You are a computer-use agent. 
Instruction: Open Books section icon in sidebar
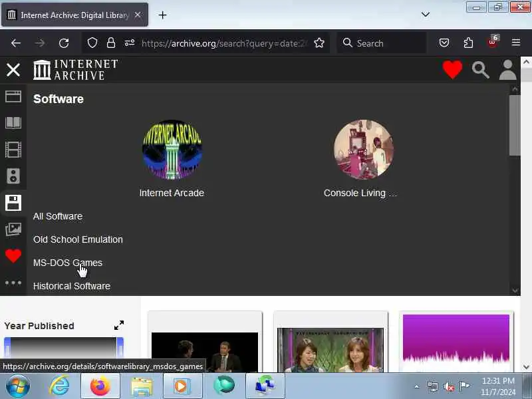[13, 123]
